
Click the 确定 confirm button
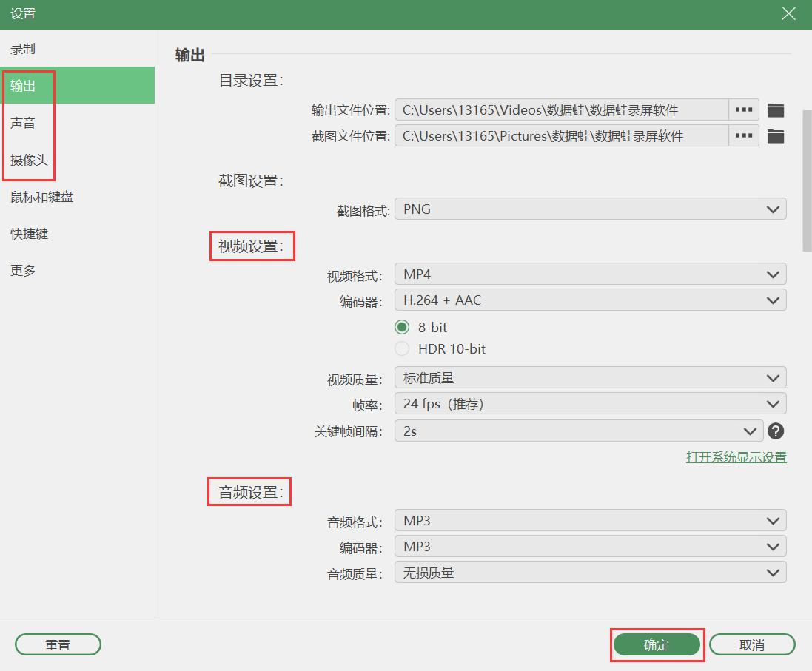pos(656,644)
